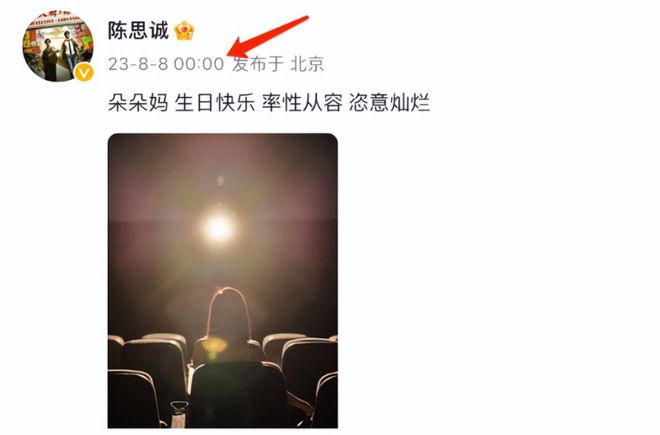The image size is (660, 435).
Task: Select the 发布于 label text
Action: coord(258,64)
